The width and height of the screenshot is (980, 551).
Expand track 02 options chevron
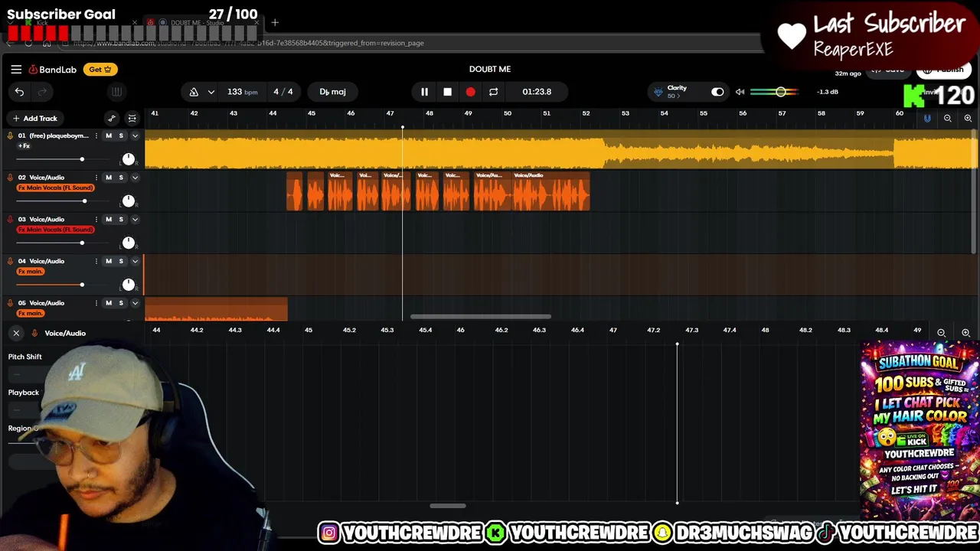click(135, 178)
